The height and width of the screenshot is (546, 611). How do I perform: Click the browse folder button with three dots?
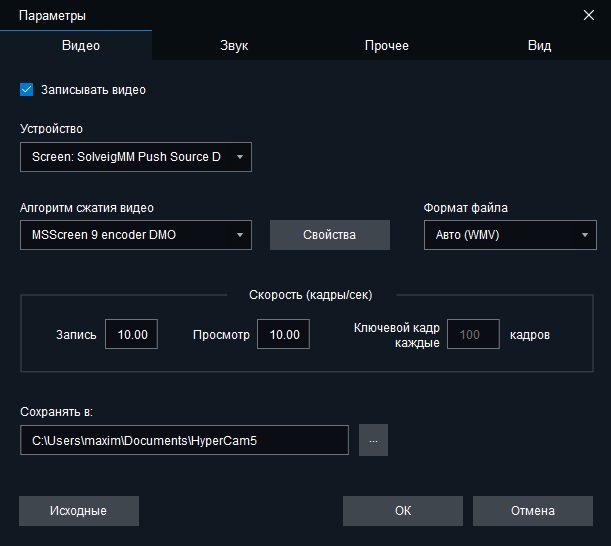tap(373, 440)
